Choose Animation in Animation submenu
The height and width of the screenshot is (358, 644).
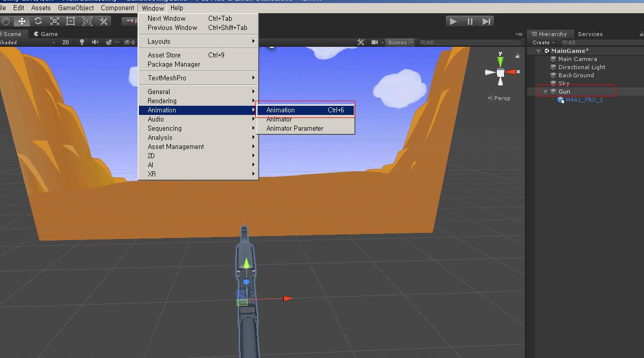coord(305,110)
